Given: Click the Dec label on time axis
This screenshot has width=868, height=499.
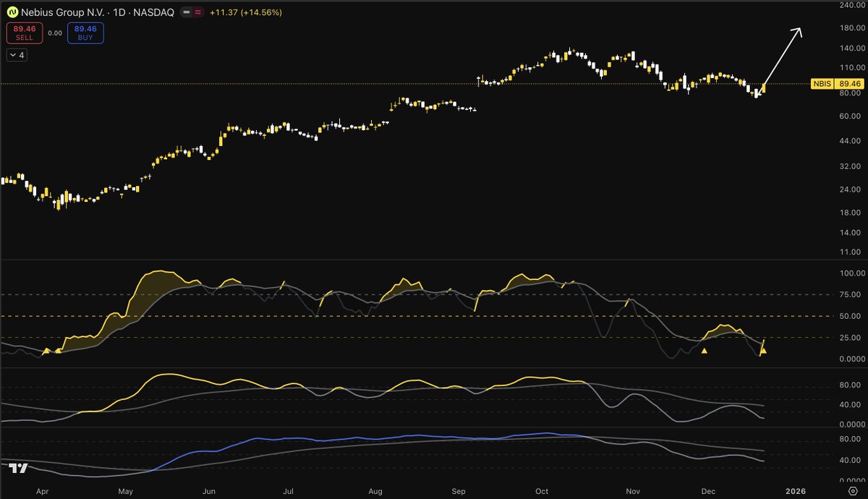Looking at the screenshot, I should point(708,490).
